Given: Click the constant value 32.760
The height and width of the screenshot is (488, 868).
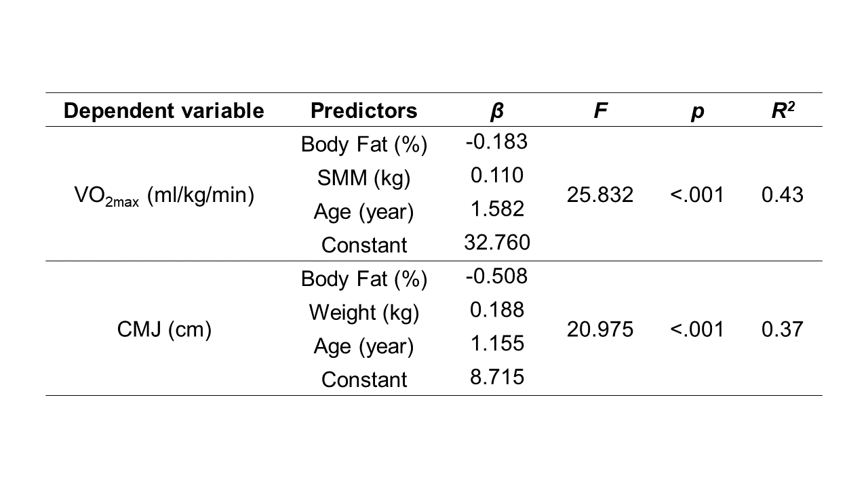Looking at the screenshot, I should click(496, 242).
